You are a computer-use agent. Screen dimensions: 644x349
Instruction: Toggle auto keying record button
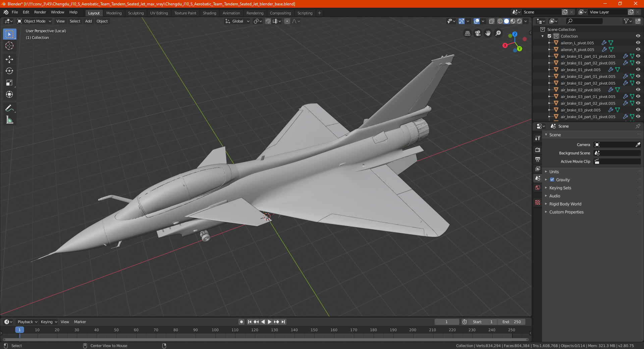click(241, 322)
